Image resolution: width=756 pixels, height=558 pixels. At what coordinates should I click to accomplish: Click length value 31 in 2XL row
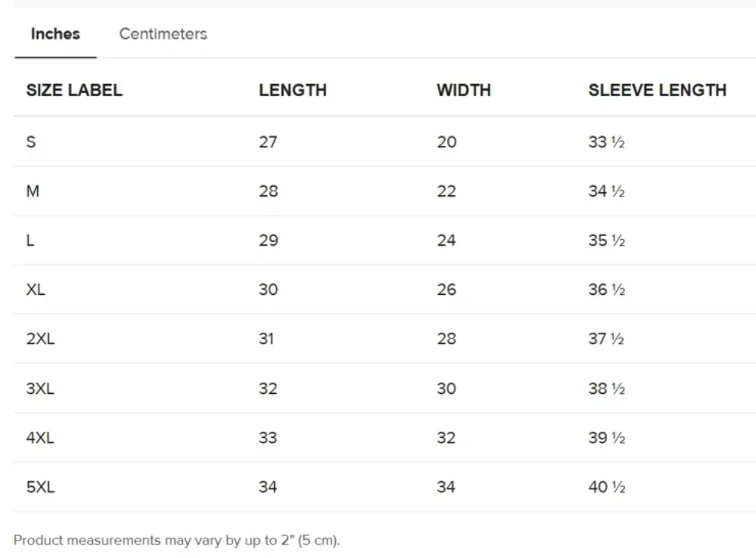(266, 339)
